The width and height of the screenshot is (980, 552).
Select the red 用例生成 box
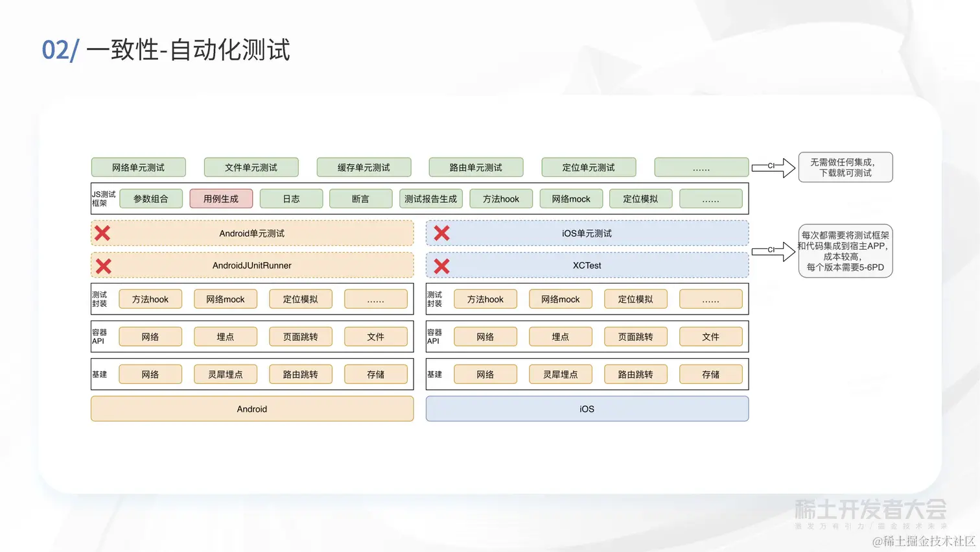221,199
